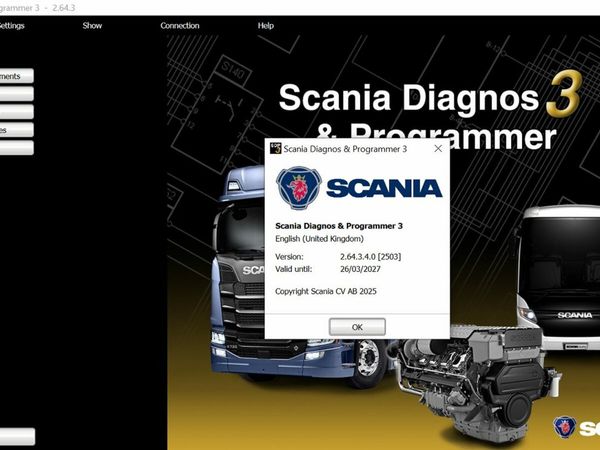Close the Scania Diagnos & Programmer 3 dialog
The image size is (600, 450).
tap(438, 149)
